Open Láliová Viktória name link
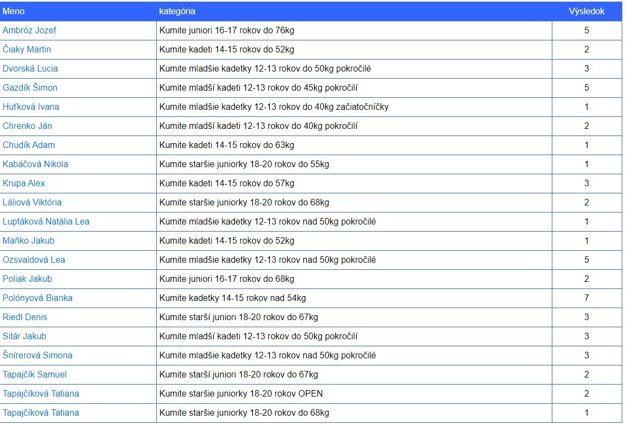The height and width of the screenshot is (425, 625). point(32,203)
